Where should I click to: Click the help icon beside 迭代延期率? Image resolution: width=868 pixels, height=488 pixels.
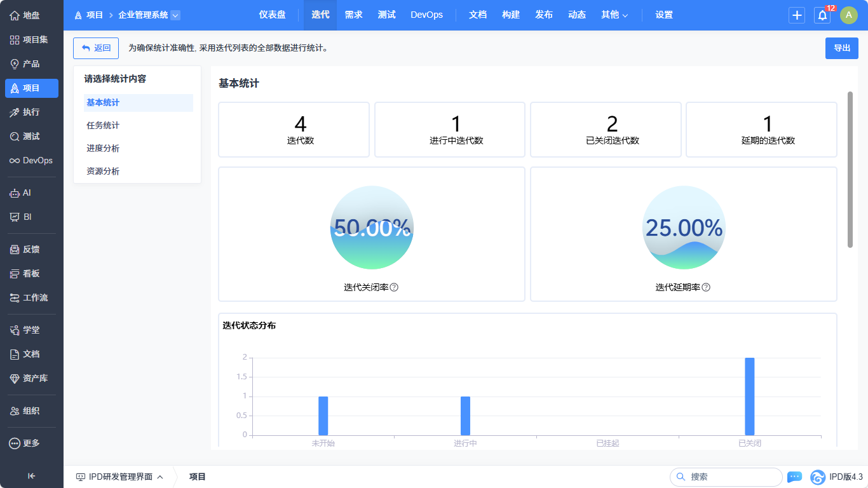click(x=706, y=287)
